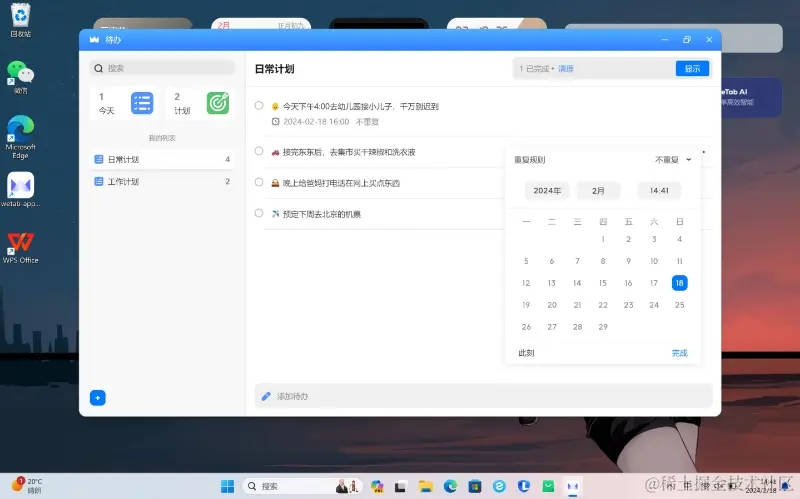Click the taskbar 搜索 search box
This screenshot has height=499, width=800.
click(303, 486)
